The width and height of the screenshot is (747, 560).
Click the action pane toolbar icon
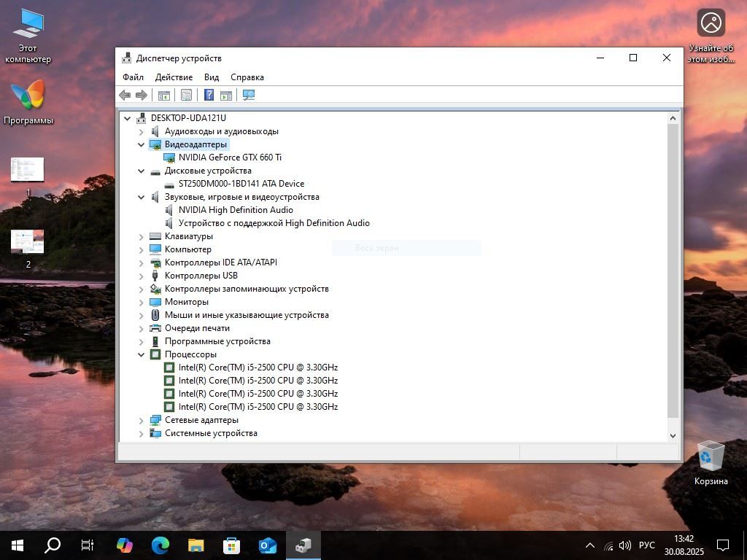click(x=226, y=96)
